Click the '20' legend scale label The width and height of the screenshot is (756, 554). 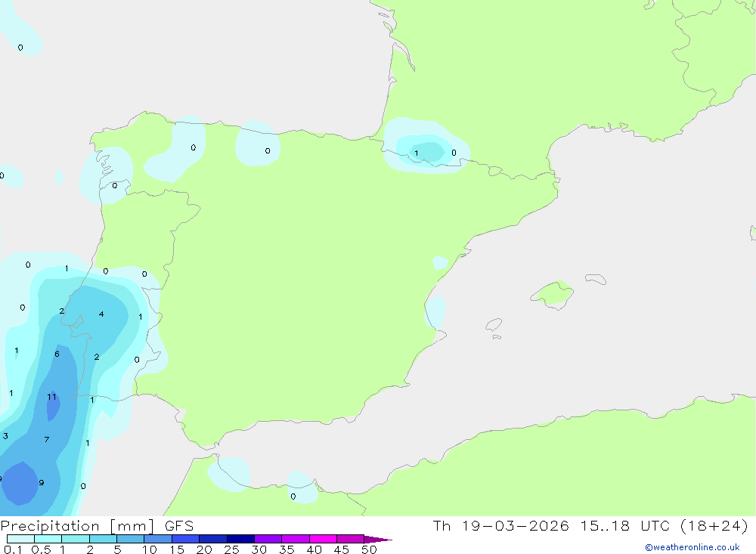pos(204,549)
